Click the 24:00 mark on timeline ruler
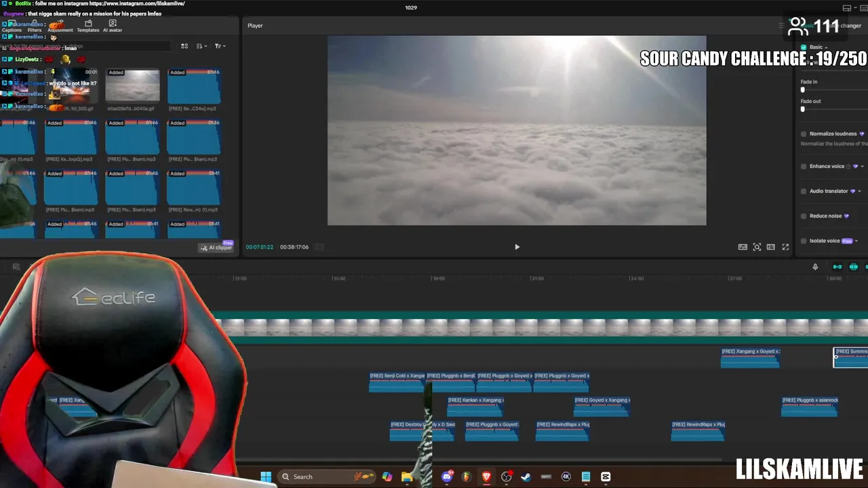The height and width of the screenshot is (488, 868). coord(637,279)
